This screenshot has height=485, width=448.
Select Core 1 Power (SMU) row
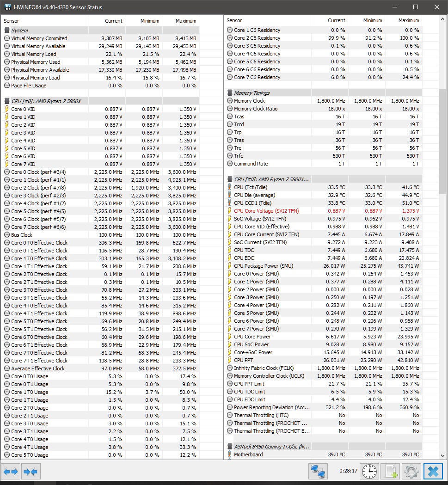[x=323, y=282]
